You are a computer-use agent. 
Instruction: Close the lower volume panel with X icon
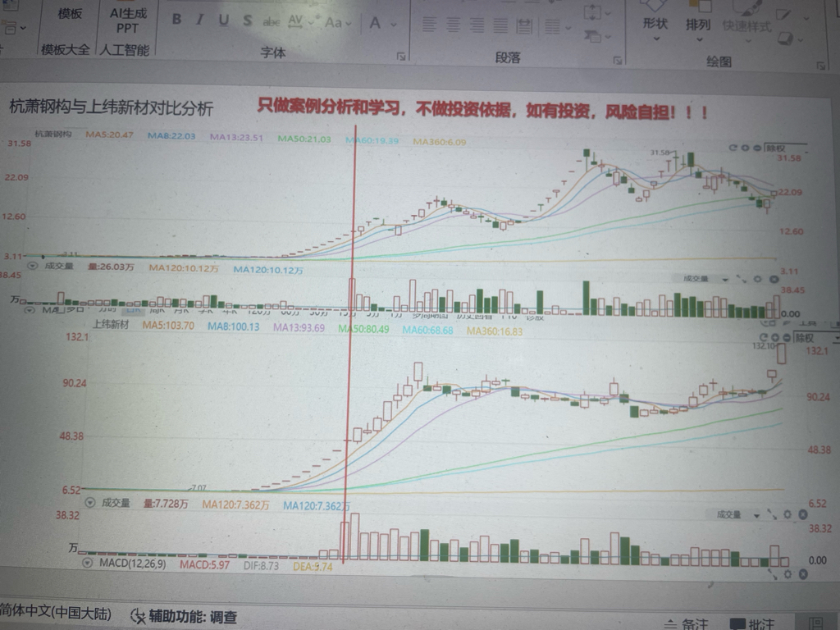tap(802, 515)
